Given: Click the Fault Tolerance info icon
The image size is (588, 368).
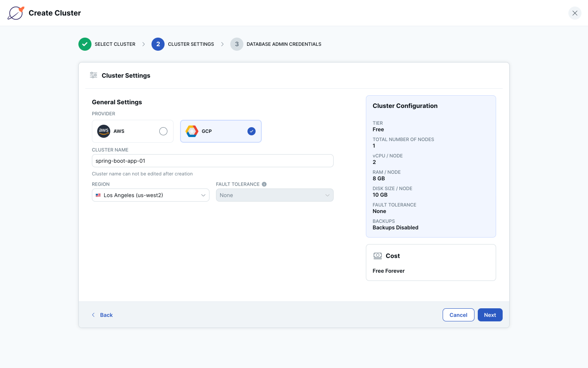Looking at the screenshot, I should tap(264, 184).
